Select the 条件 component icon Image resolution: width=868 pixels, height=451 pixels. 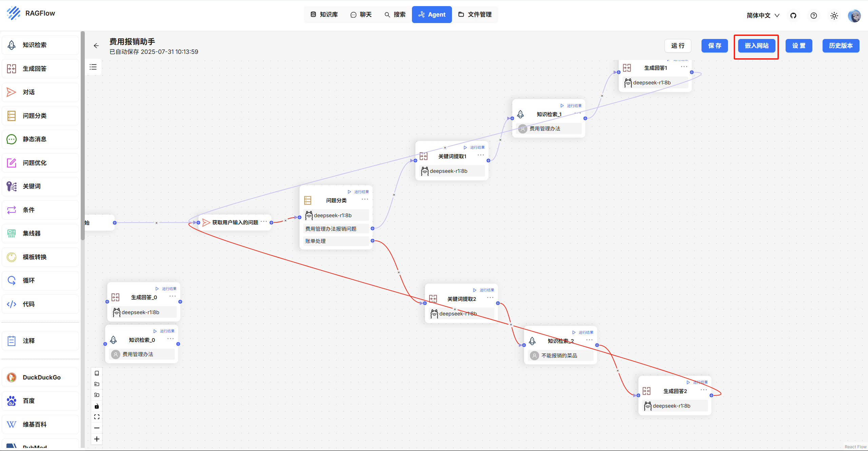(x=11, y=210)
